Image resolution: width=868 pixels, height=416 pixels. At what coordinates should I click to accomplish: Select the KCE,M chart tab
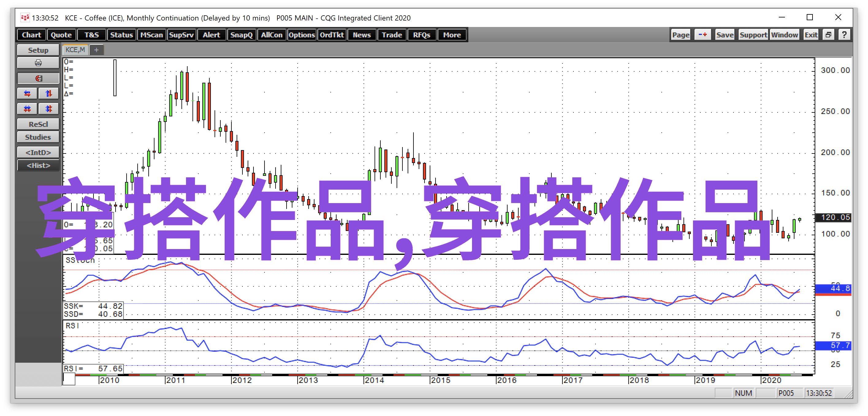[x=75, y=50]
